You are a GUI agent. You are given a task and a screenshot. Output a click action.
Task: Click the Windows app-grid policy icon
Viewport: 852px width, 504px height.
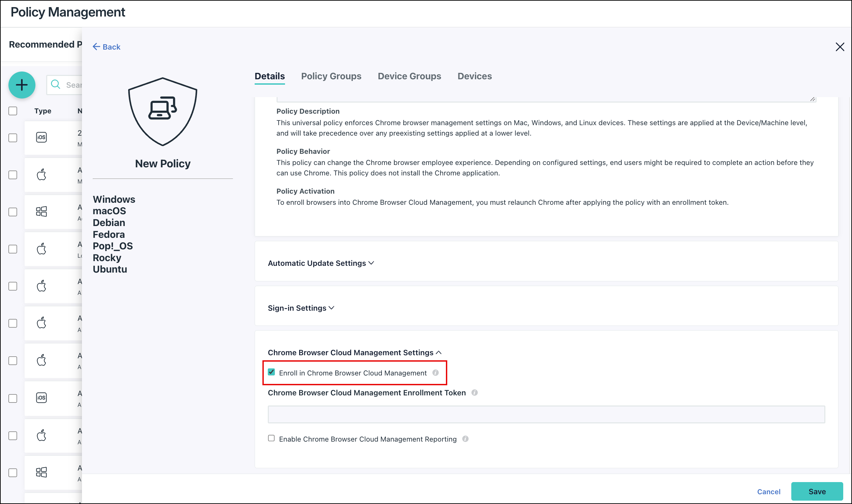click(41, 211)
